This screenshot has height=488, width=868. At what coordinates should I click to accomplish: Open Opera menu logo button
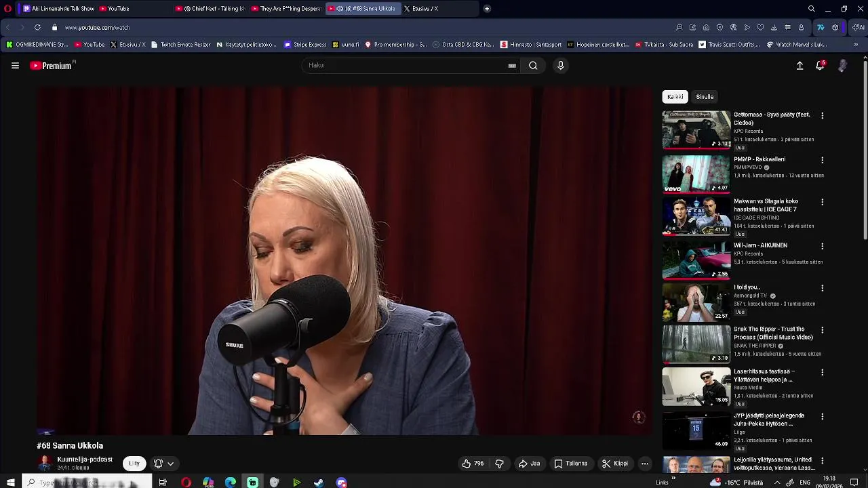tap(7, 9)
